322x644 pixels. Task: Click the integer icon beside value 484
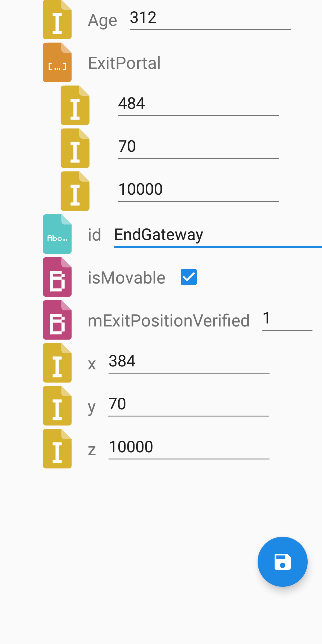point(75,106)
